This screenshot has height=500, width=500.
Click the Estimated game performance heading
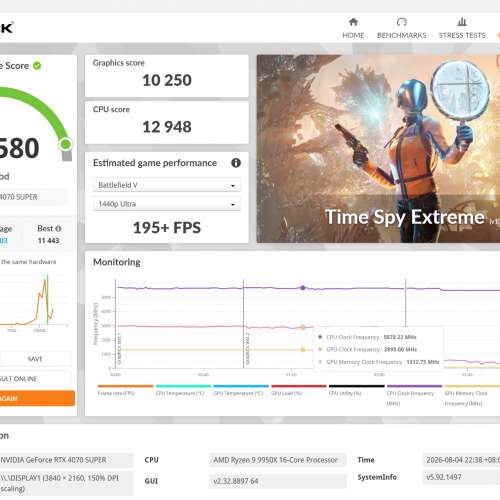click(x=155, y=163)
